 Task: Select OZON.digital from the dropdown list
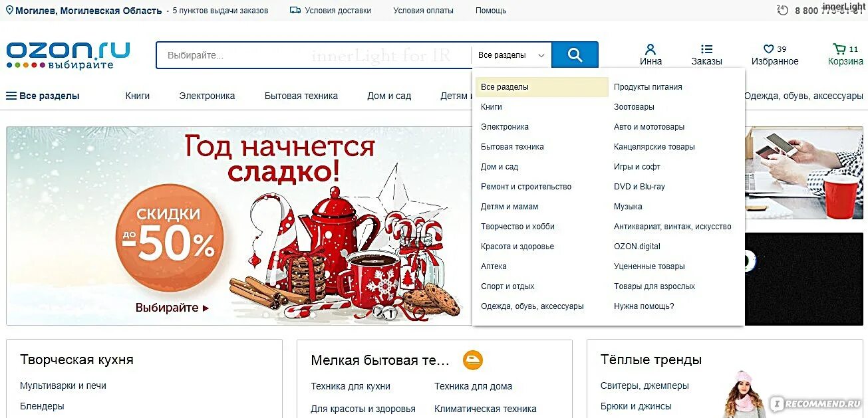[637, 247]
